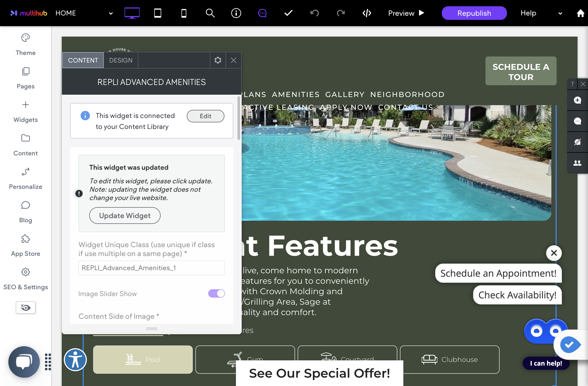
Task: Open Blog panel
Action: point(26,212)
